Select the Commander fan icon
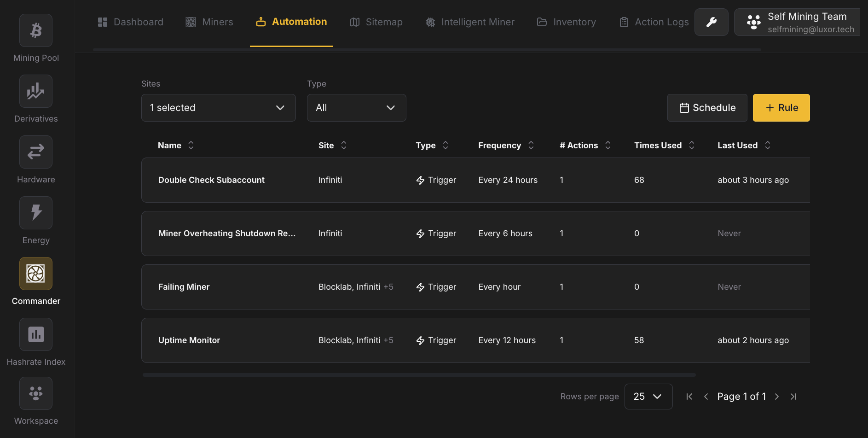Viewport: 868px width, 438px height. point(36,274)
